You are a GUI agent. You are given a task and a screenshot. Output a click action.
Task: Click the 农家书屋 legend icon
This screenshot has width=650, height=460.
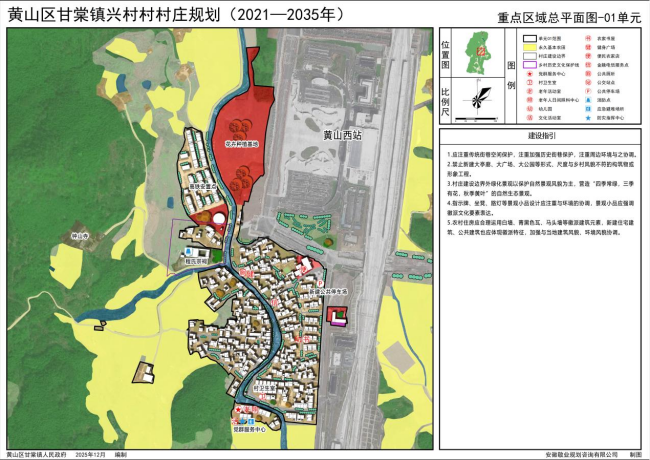click(x=588, y=38)
